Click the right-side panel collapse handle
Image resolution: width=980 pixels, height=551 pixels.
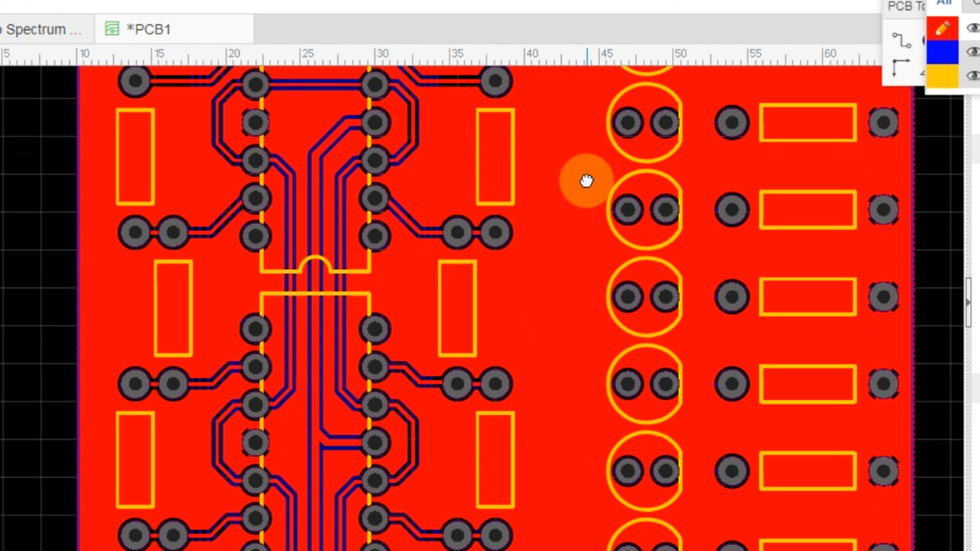click(x=968, y=303)
